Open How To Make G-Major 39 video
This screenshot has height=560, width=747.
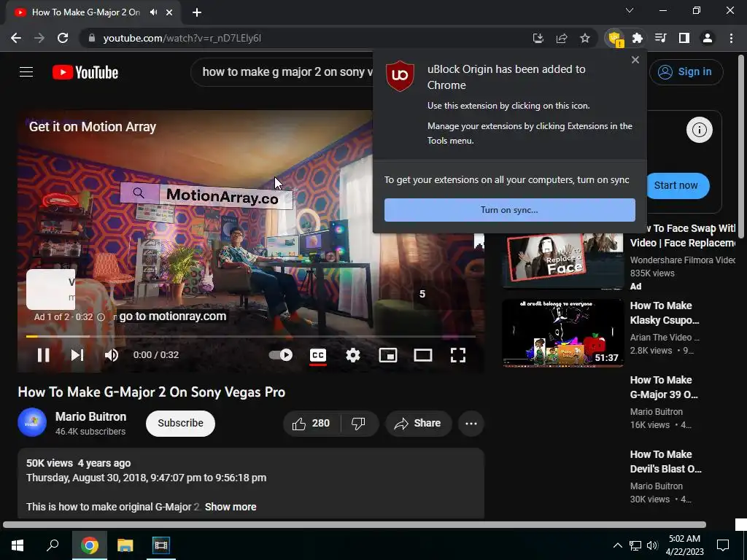click(664, 387)
